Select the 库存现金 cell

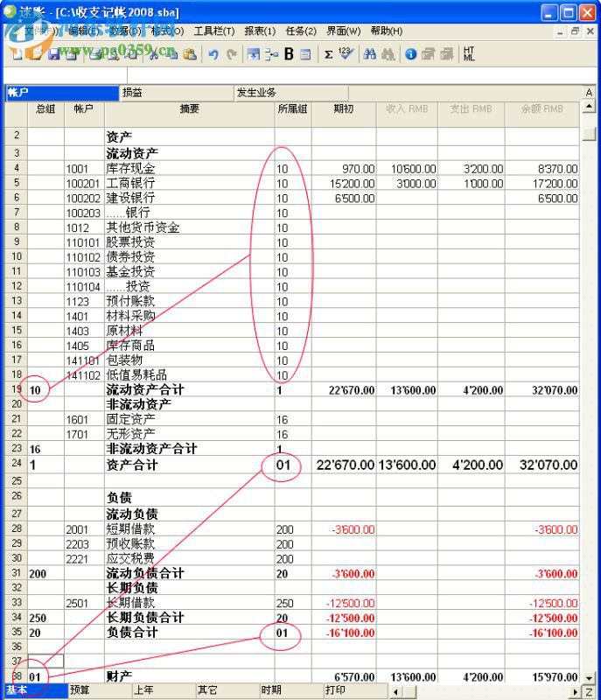tap(190, 169)
